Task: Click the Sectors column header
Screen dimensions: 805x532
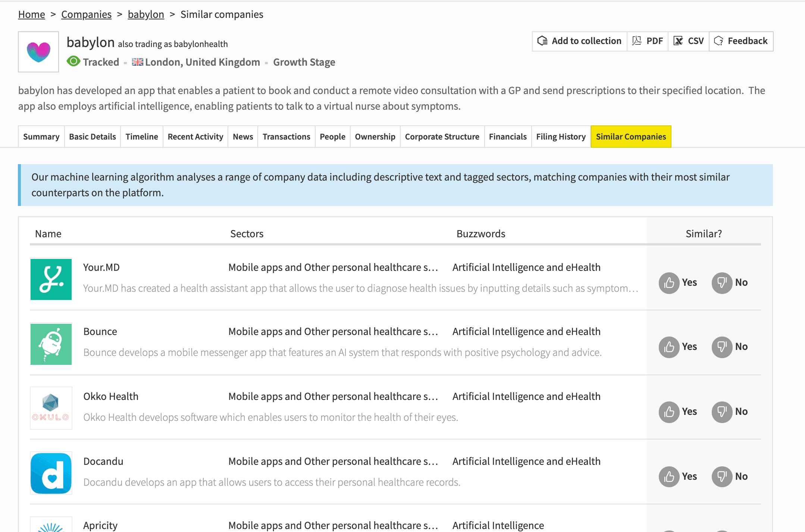Action: (247, 234)
